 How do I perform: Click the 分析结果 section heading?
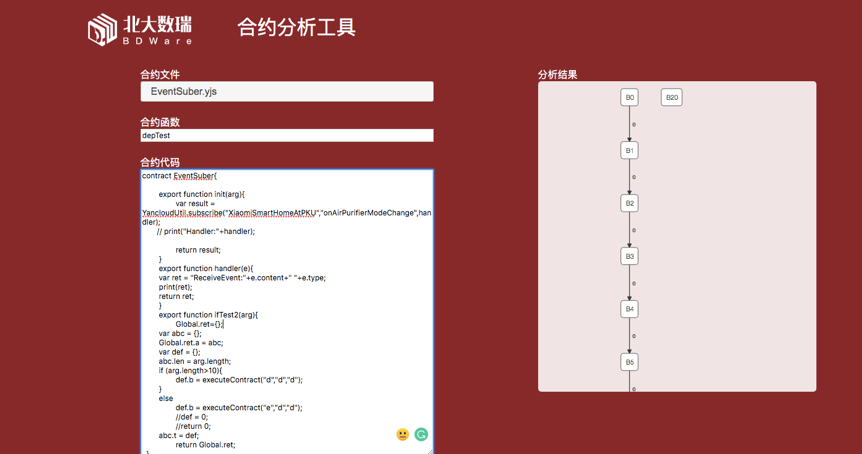click(x=557, y=75)
